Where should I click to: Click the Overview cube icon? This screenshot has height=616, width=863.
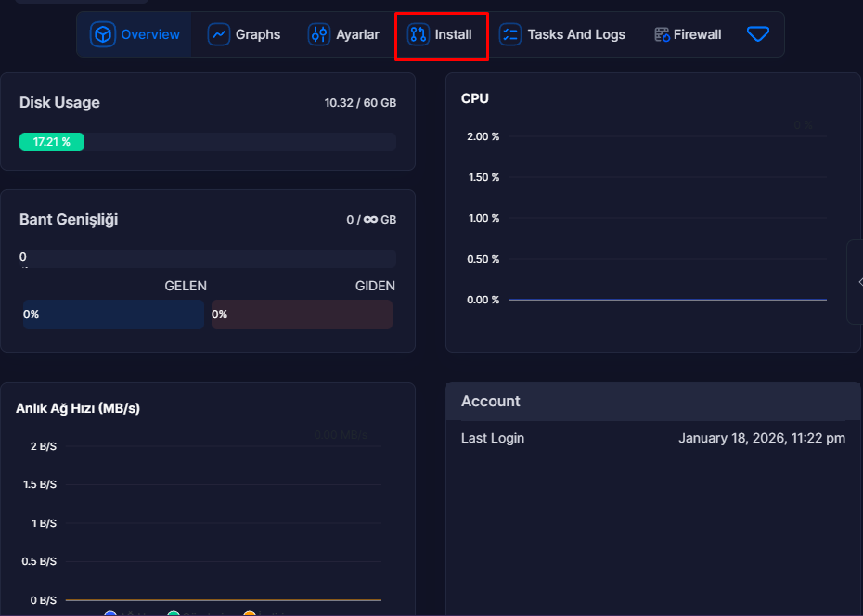tap(102, 34)
